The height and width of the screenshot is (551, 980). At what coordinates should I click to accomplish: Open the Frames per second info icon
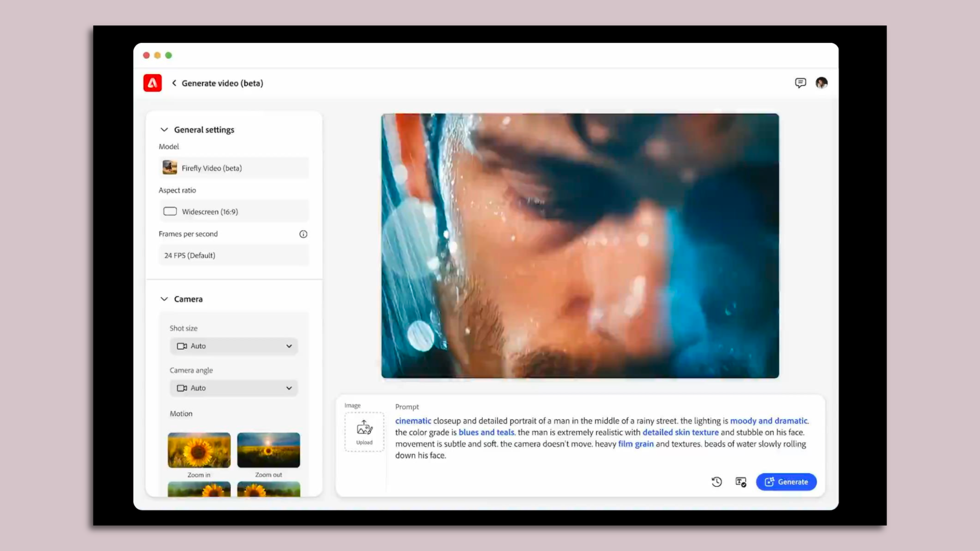tap(303, 234)
